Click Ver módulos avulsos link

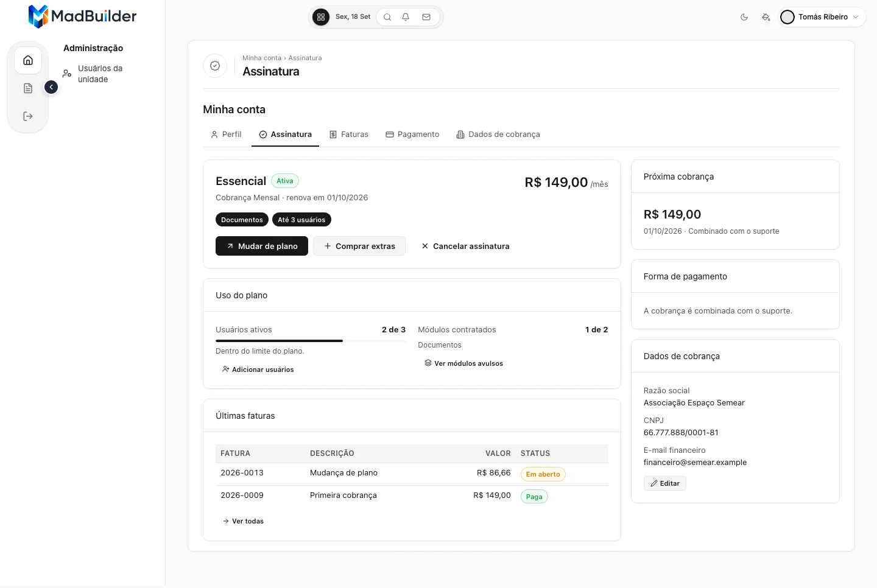coord(464,363)
